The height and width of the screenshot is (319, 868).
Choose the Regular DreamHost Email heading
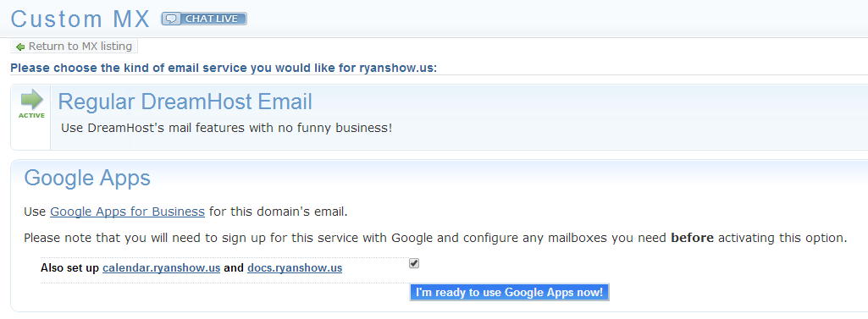click(185, 102)
